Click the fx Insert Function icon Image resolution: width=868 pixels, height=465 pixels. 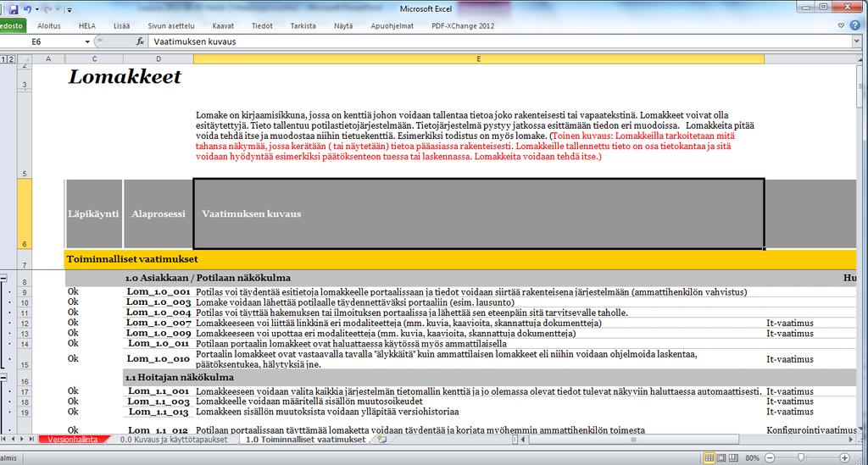140,42
